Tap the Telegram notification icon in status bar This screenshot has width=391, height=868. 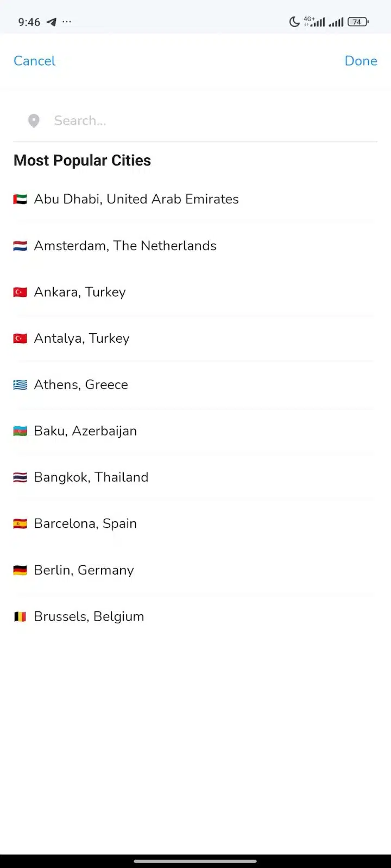(51, 22)
